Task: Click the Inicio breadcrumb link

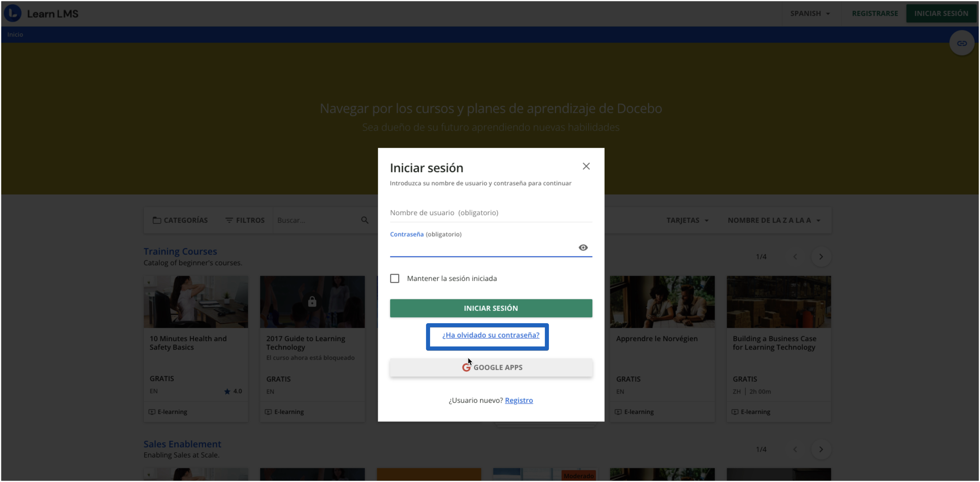Action: tap(15, 35)
